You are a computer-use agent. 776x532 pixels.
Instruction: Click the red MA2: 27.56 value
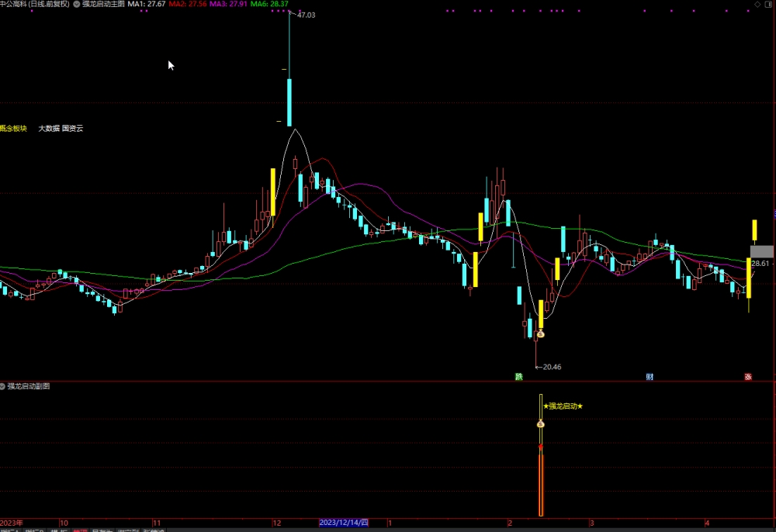click(188, 4)
